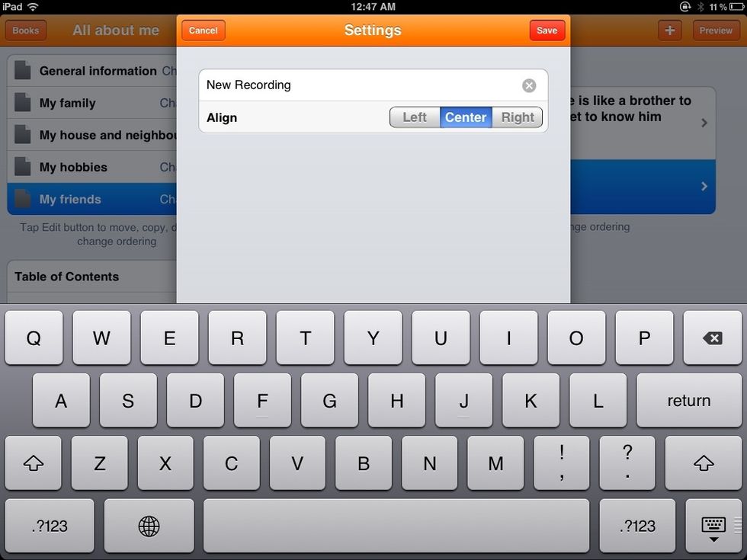Set text alignment to Right

point(518,117)
